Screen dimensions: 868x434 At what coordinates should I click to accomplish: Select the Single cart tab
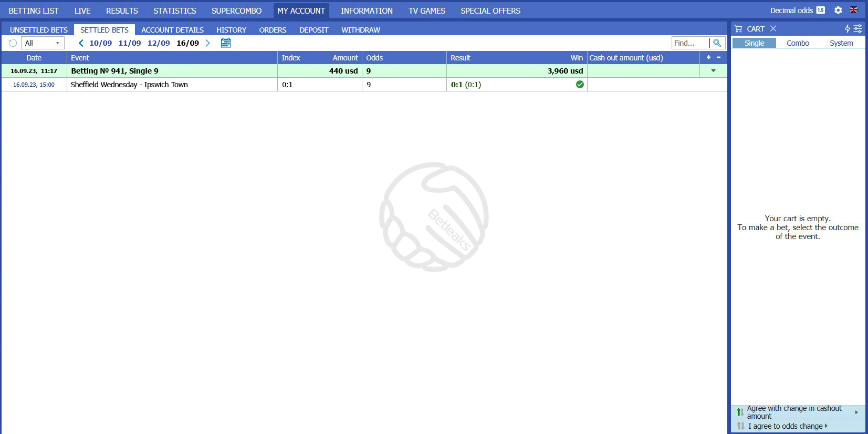pos(754,43)
